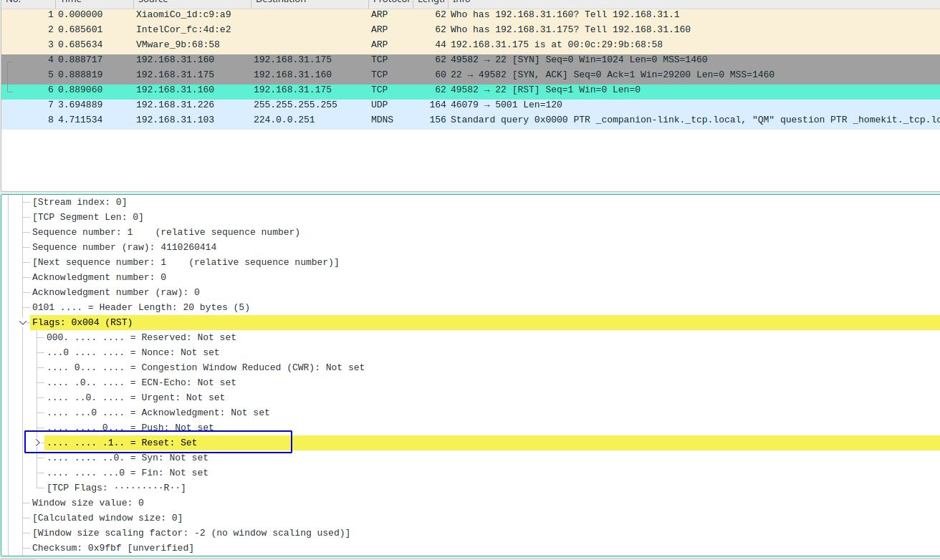The image size is (940, 560).
Task: Select 'Sequence number (raw): 4110260414' field
Action: (125, 247)
